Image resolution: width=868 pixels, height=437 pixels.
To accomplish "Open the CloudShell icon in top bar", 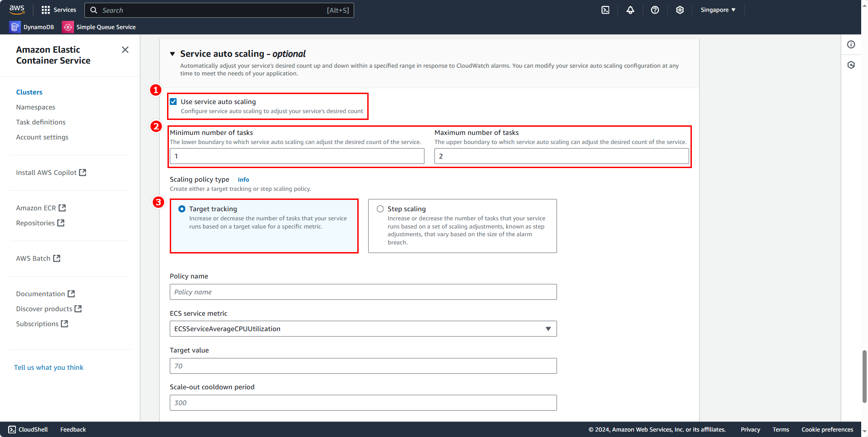I will (x=606, y=10).
